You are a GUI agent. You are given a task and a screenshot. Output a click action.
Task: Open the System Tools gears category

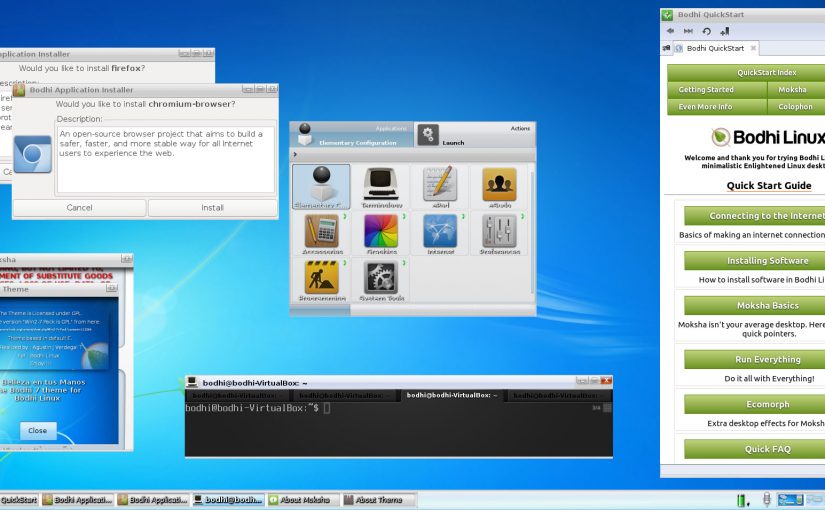click(x=381, y=280)
